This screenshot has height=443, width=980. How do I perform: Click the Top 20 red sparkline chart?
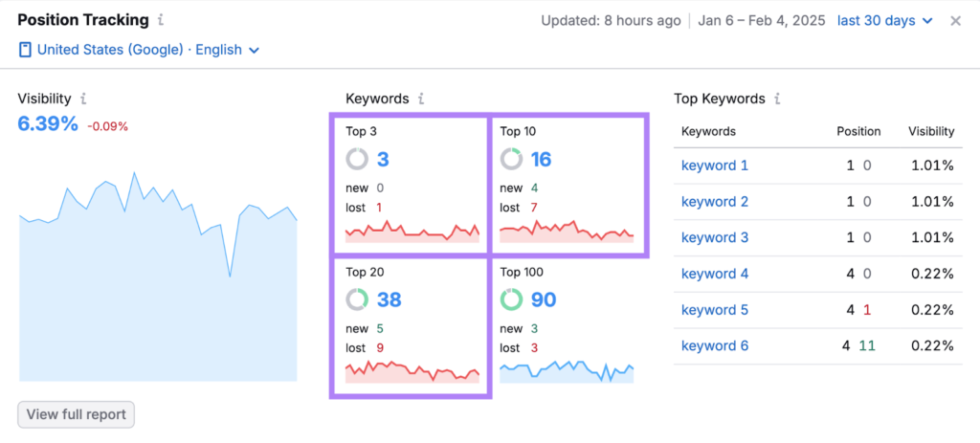click(x=412, y=372)
